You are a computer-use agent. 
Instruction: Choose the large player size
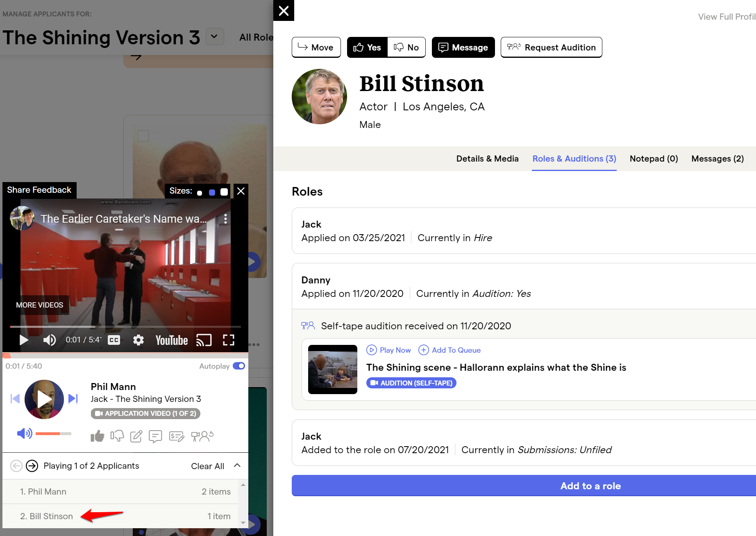pyautogui.click(x=224, y=192)
